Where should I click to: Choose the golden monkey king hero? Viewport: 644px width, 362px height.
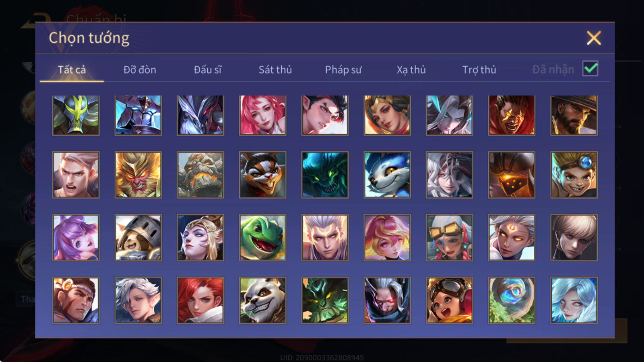click(x=138, y=175)
